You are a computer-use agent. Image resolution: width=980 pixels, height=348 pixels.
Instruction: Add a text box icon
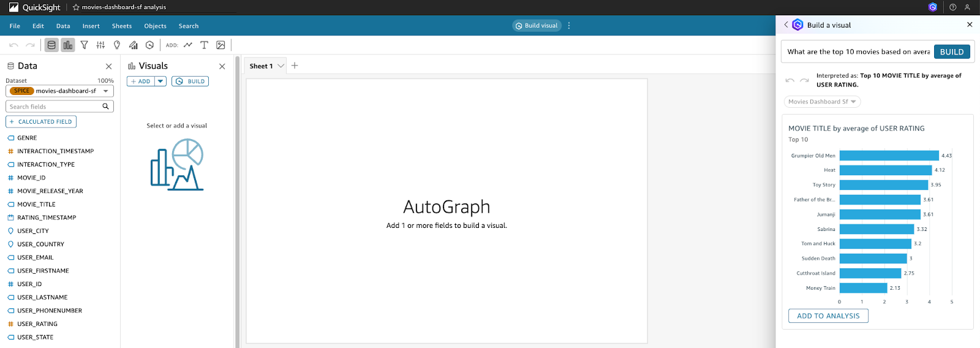coord(204,45)
